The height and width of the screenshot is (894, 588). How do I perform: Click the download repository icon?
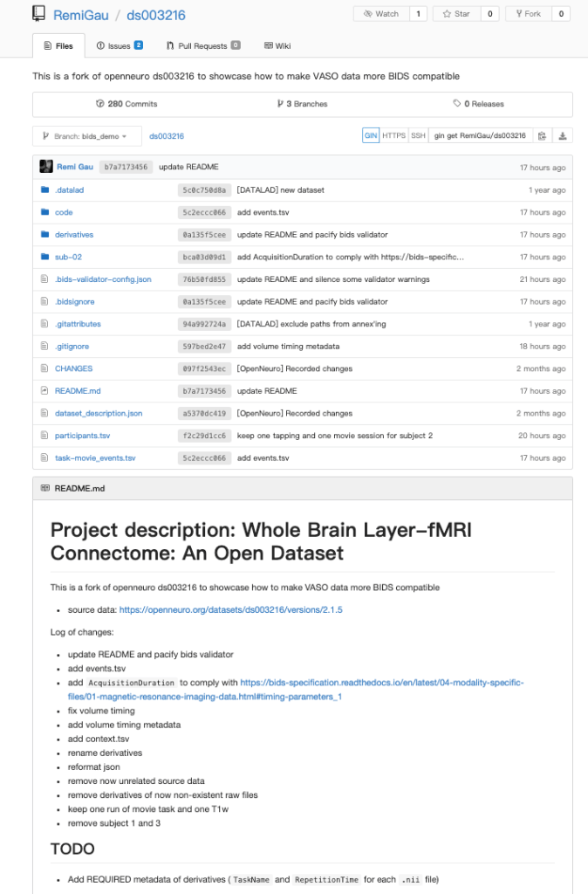pyautogui.click(x=563, y=136)
